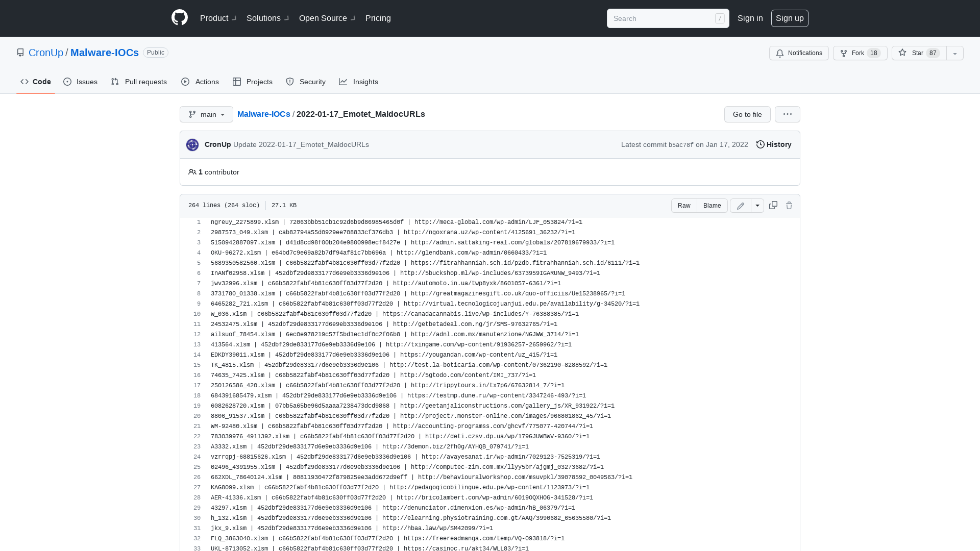Click the Star button with count 87

tap(919, 53)
